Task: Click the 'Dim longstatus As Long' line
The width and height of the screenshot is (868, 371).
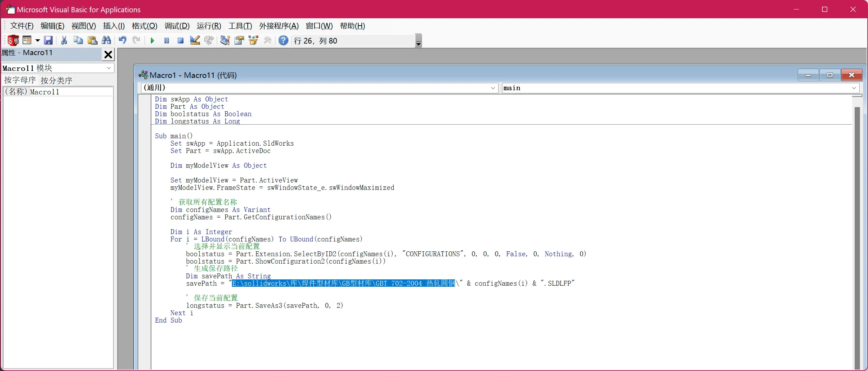Action: (198, 121)
